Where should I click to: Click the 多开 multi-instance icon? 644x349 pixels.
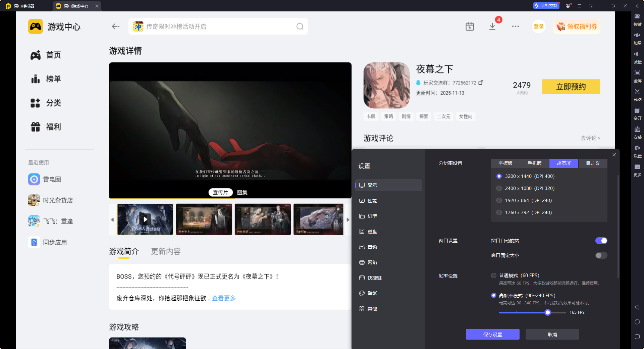[x=637, y=114]
